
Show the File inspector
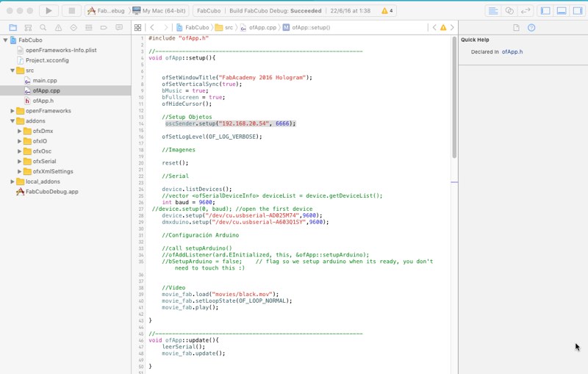tap(517, 27)
